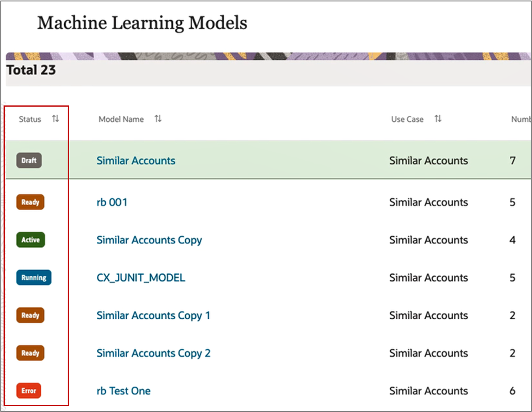Open the rb 001 model
532x412 pixels.
point(112,202)
